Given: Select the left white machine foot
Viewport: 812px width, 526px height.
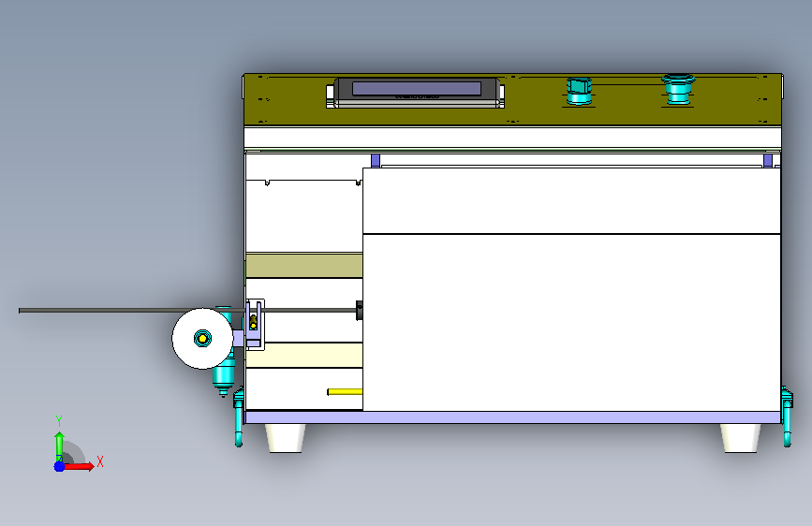Looking at the screenshot, I should (286, 438).
